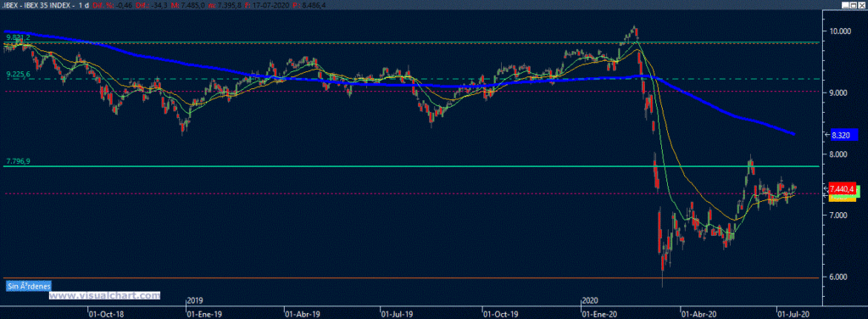Click the 'F: 17-07-2020' date value

267,5
